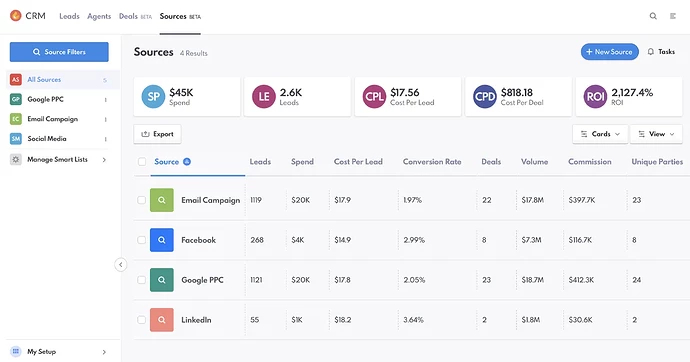Image resolution: width=690 pixels, height=362 pixels.
Task: Click the Tasks bell icon
Action: [650, 51]
